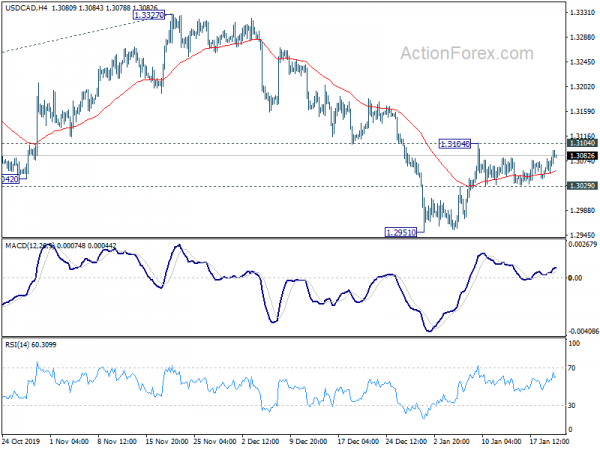Click the RSI 30 oversold level label
The width and height of the screenshot is (600, 450).
click(572, 406)
